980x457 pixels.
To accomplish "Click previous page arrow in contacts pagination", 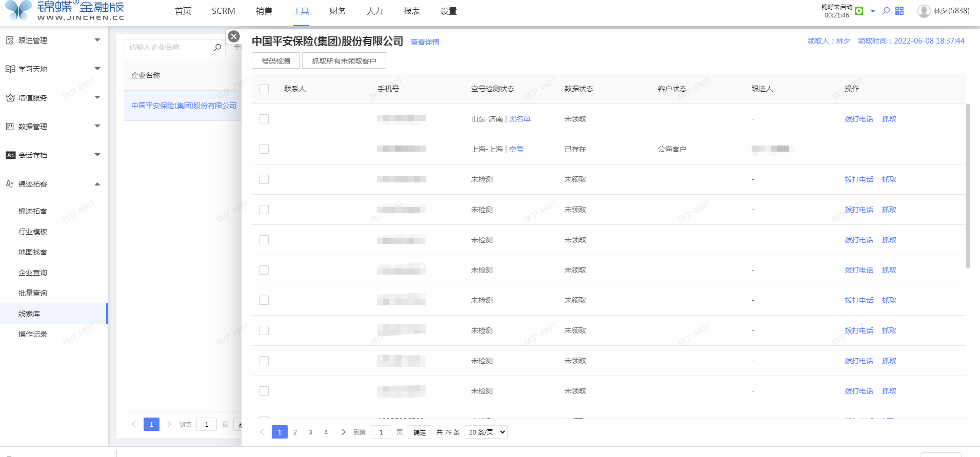I will coord(262,432).
